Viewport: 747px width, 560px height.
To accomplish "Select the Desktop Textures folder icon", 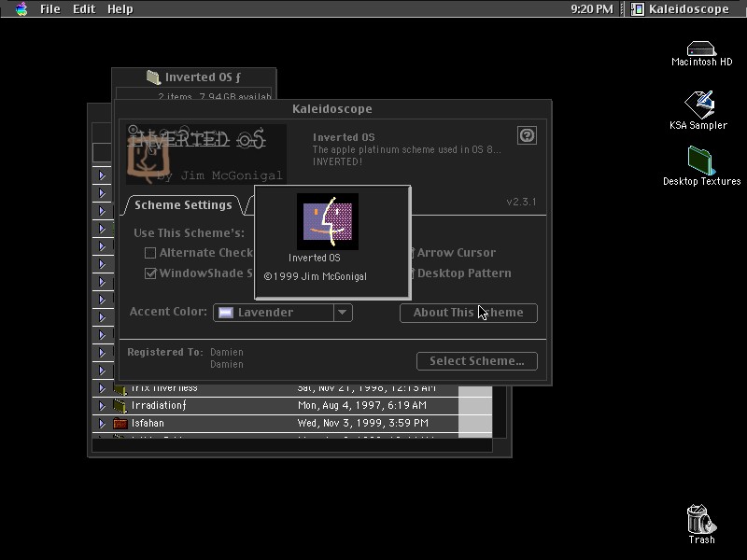I will 701,161.
